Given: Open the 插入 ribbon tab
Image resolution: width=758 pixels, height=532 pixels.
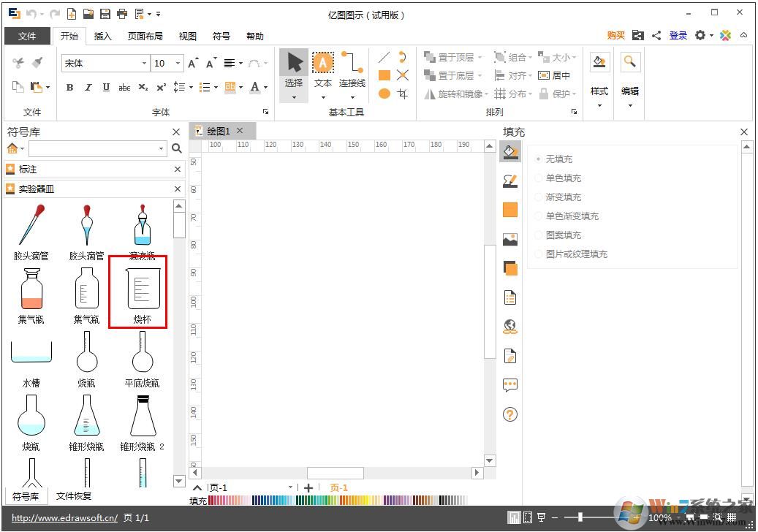Looking at the screenshot, I should tap(103, 36).
